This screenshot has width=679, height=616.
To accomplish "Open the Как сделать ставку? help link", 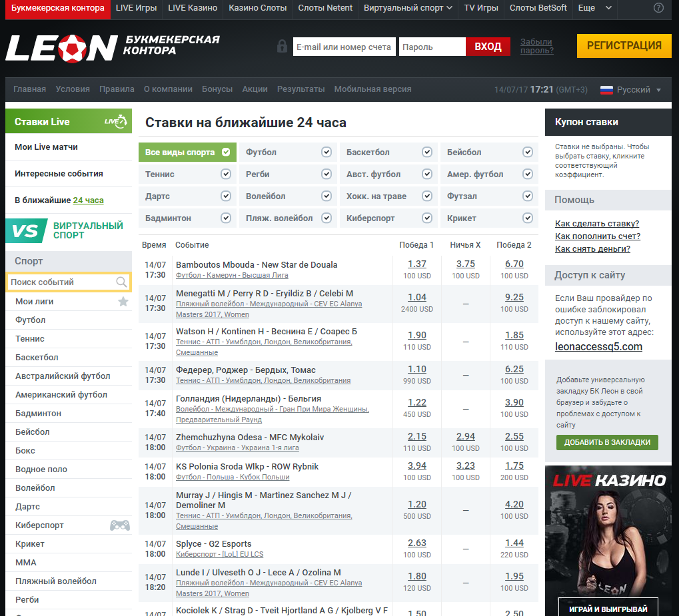I will (597, 223).
